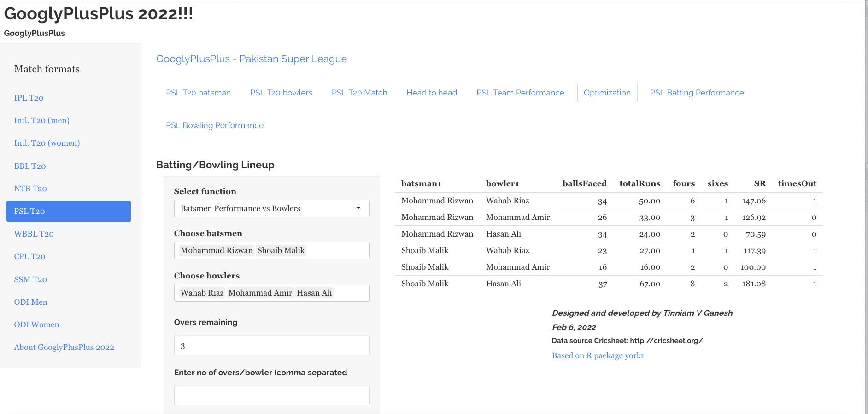The height and width of the screenshot is (414, 868).
Task: Select IPL T20 in sidebar
Action: pos(29,98)
